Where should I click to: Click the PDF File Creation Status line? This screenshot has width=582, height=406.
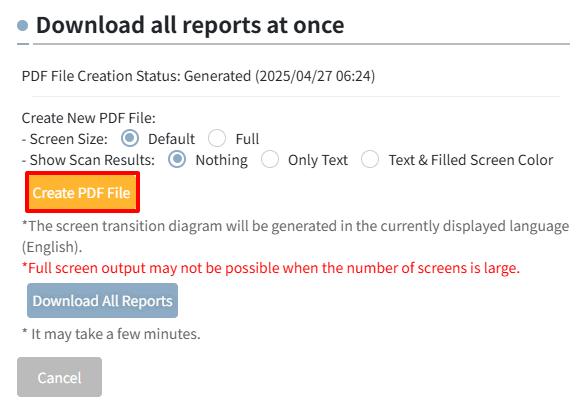198,76
